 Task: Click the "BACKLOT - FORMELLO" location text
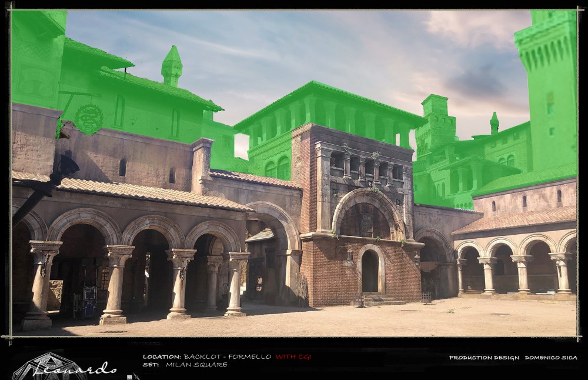tap(227, 357)
